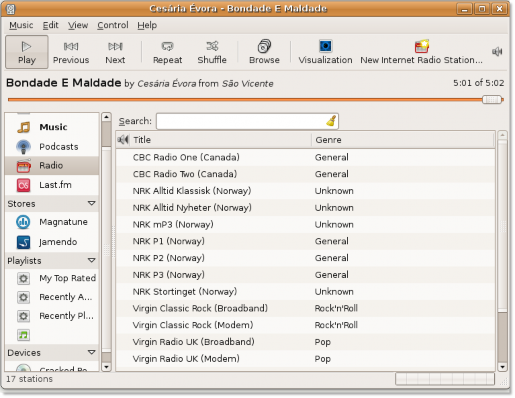Open the Music menu
The image size is (515, 398).
(x=21, y=25)
